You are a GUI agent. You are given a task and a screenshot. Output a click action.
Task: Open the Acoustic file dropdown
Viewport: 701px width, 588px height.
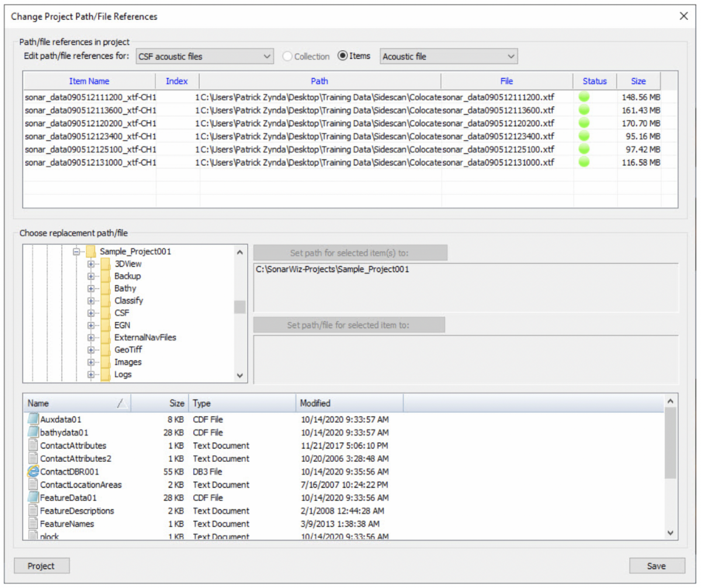449,57
